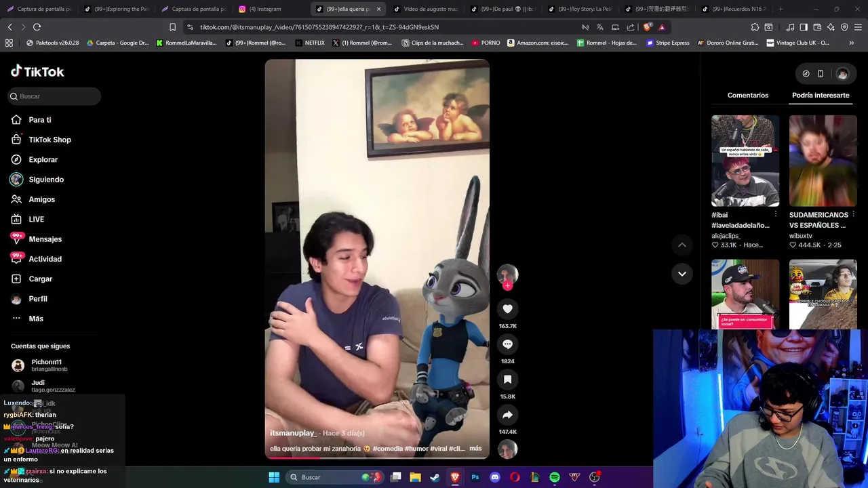Image resolution: width=868 pixels, height=488 pixels.
Task: Switch to the Toy Story browser tab
Action: (x=580, y=9)
